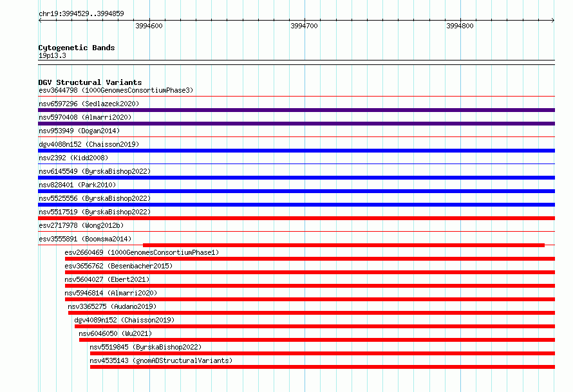Click the red bar under nsv4535143
Viewport: 573px width, 392px height.
tap(323, 367)
